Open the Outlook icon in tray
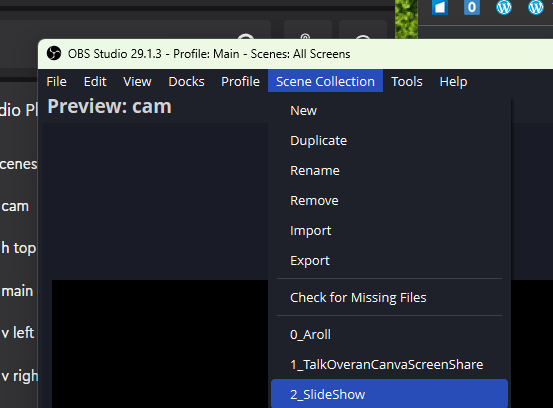 472,7
